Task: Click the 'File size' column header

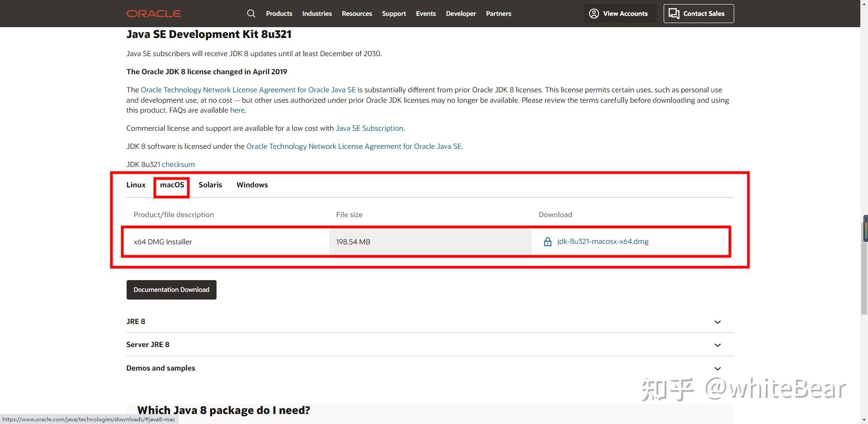Action: click(349, 214)
